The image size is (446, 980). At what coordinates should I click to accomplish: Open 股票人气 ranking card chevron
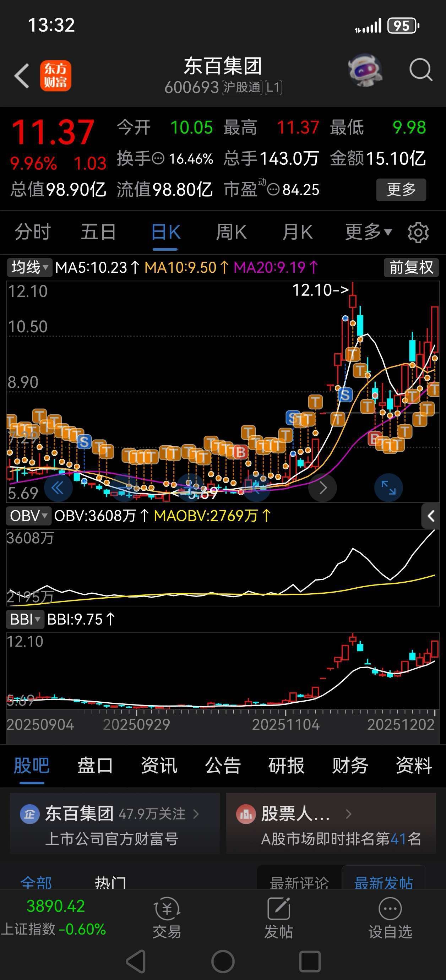(x=348, y=814)
